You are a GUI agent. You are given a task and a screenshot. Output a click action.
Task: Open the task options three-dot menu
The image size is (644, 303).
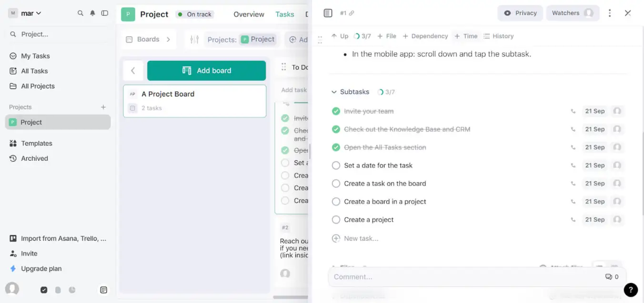(x=610, y=13)
